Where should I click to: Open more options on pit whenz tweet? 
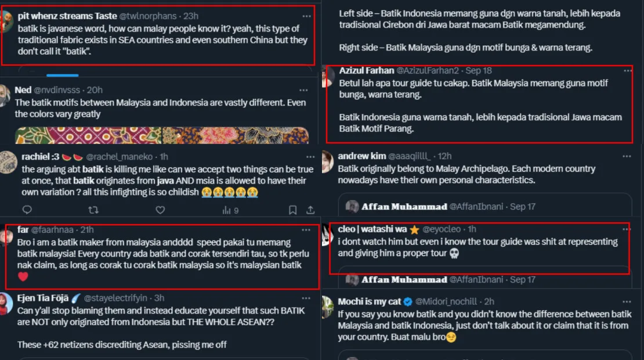(x=306, y=16)
